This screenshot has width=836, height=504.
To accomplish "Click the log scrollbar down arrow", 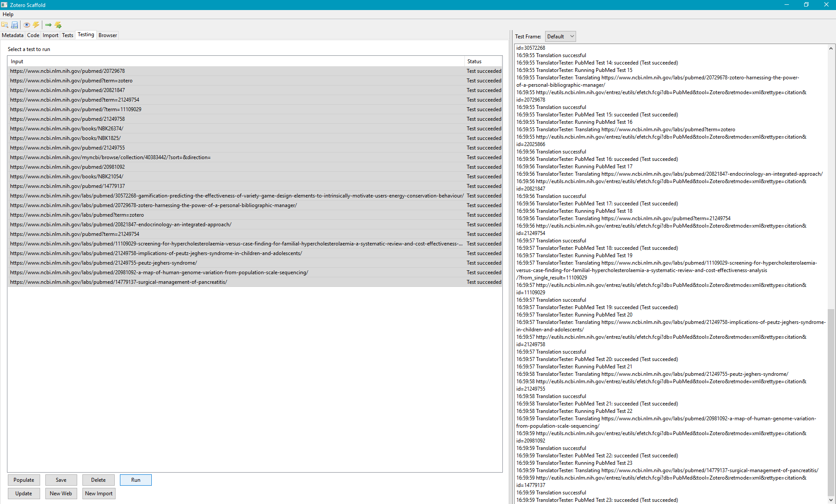I will 831,500.
